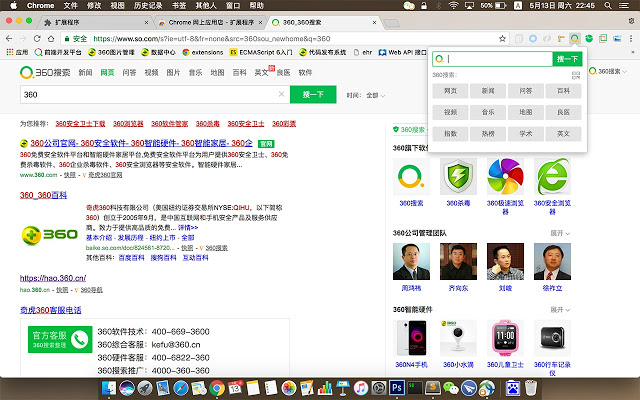This screenshot has height=400, width=640.
Task: Open the 360儿童卫士 watch thumbnail
Action: 505,338
